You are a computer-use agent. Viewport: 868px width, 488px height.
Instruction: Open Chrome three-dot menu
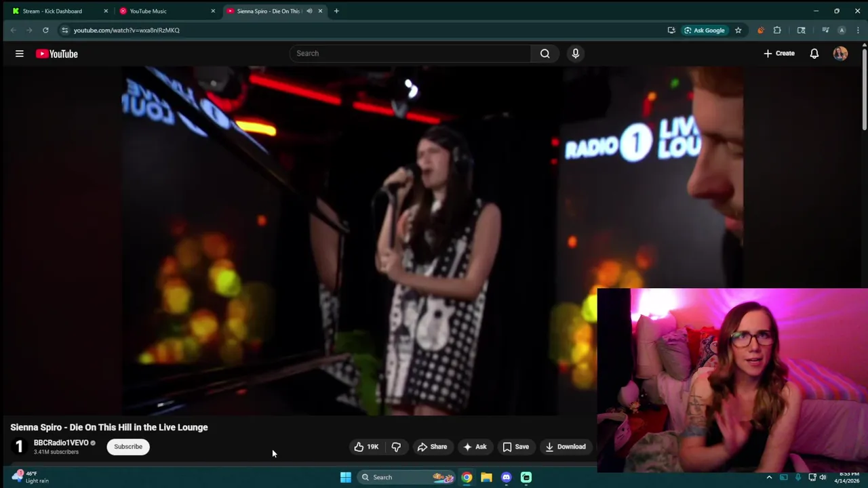(x=858, y=30)
